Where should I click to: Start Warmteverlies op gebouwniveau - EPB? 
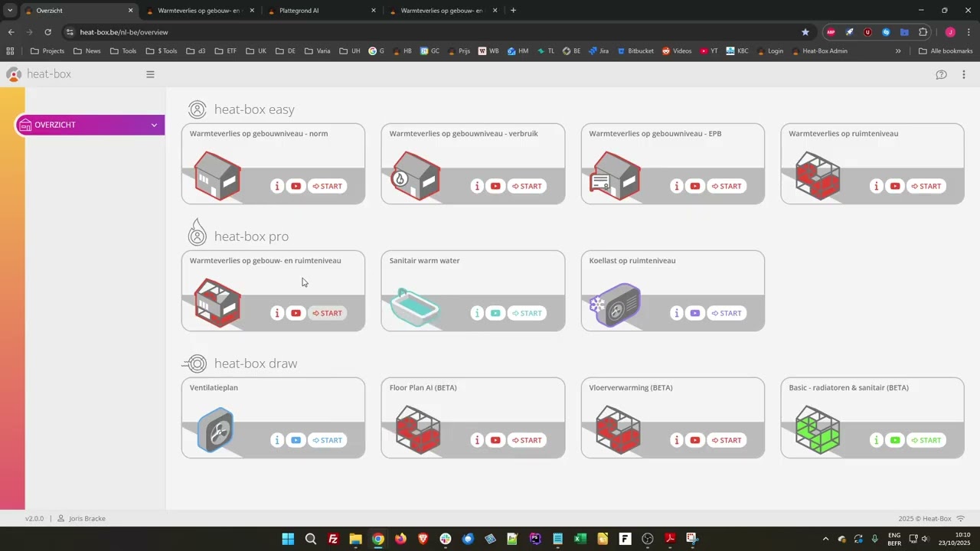727,186
